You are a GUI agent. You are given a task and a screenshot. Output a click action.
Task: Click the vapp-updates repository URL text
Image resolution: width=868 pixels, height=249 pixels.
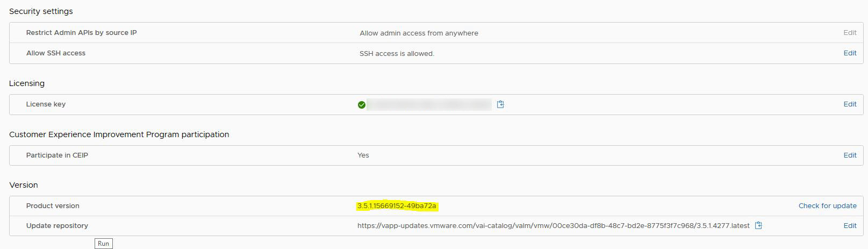(x=553, y=226)
